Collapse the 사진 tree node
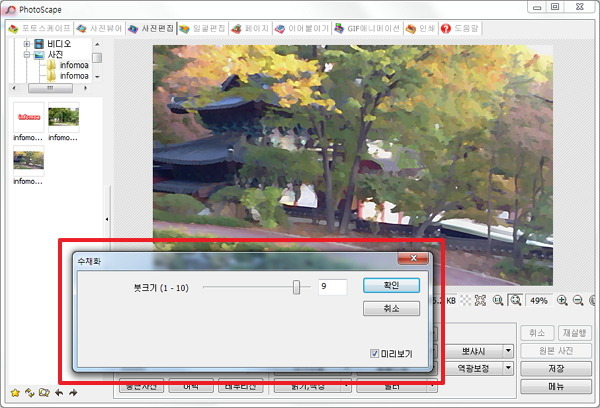Image resolution: width=600 pixels, height=408 pixels. (x=27, y=55)
